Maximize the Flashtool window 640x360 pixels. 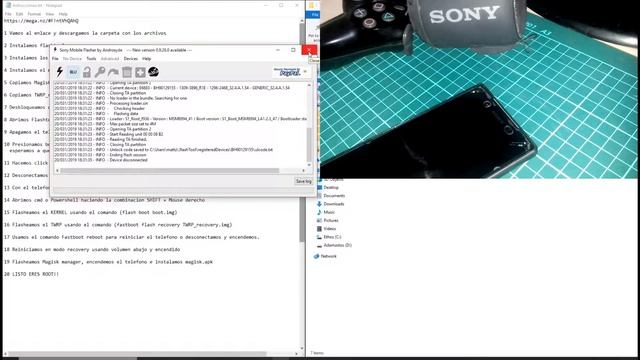[x=293, y=50]
